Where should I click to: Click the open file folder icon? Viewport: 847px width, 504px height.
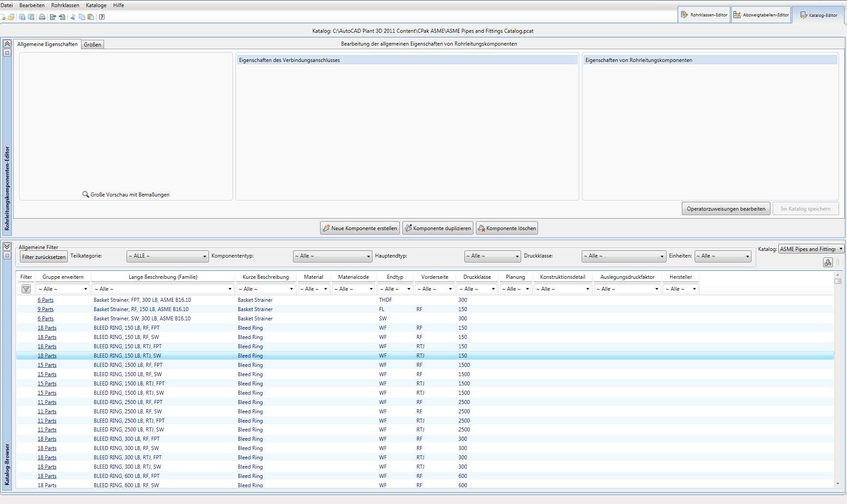[x=11, y=17]
